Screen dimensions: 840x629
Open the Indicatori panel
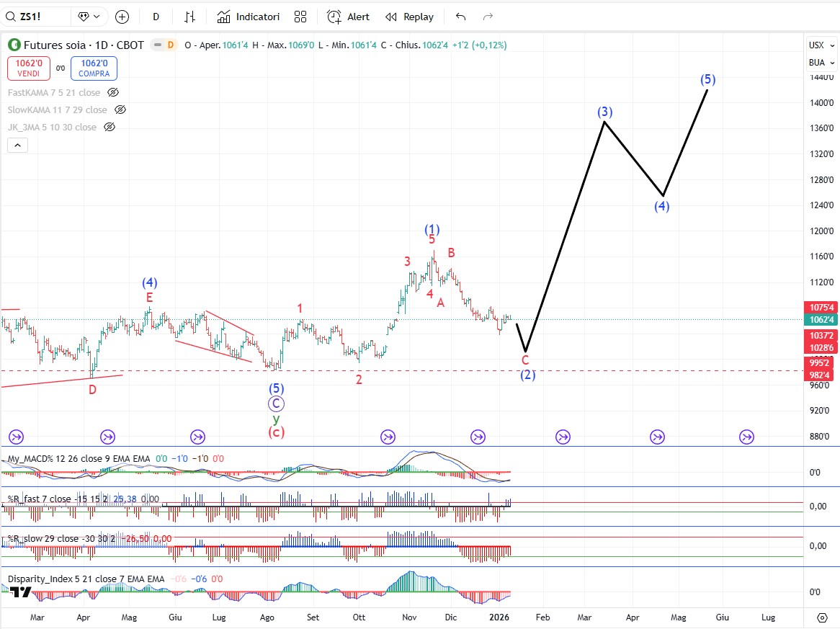point(248,17)
